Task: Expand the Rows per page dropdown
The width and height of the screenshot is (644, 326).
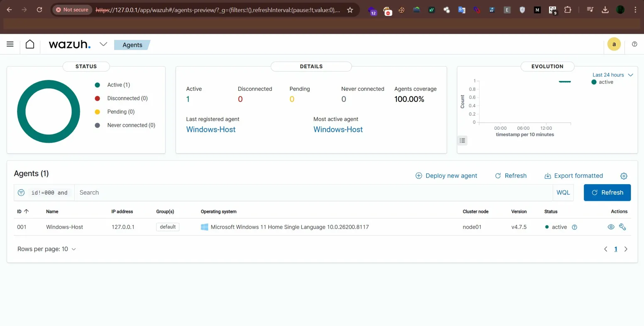Action: 47,249
